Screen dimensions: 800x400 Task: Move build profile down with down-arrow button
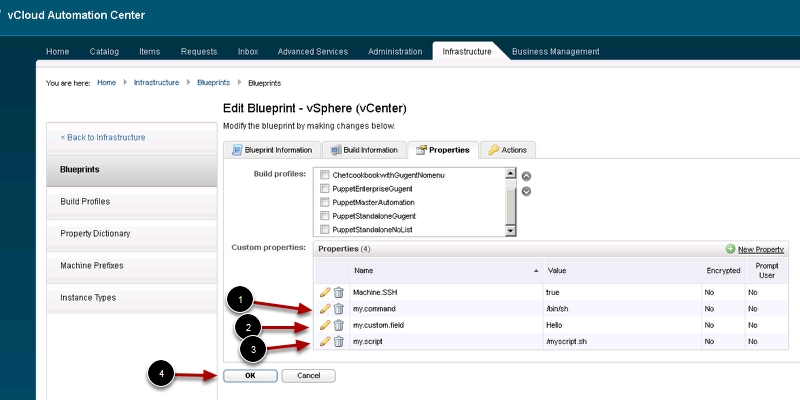click(526, 192)
